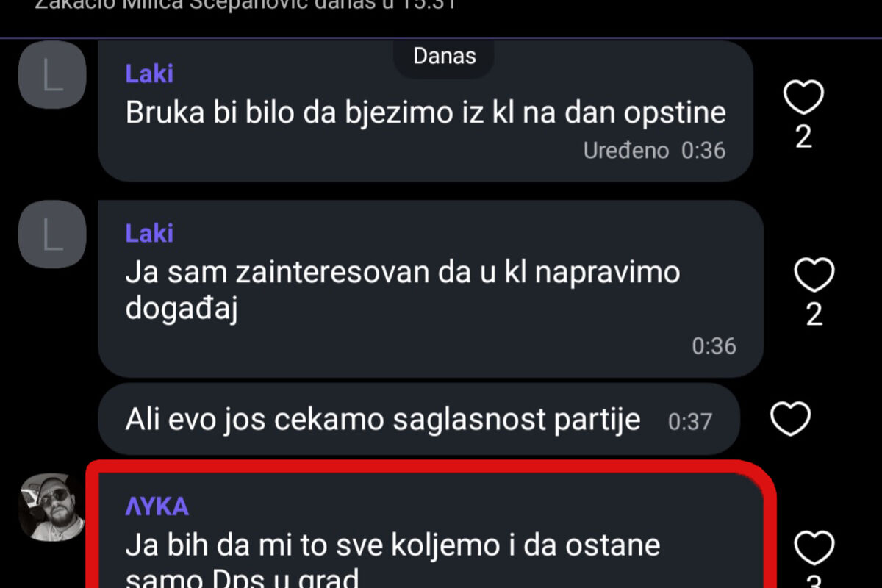The width and height of the screenshot is (882, 588).
Task: Tap sender name Laki on first message
Action: [x=149, y=73]
